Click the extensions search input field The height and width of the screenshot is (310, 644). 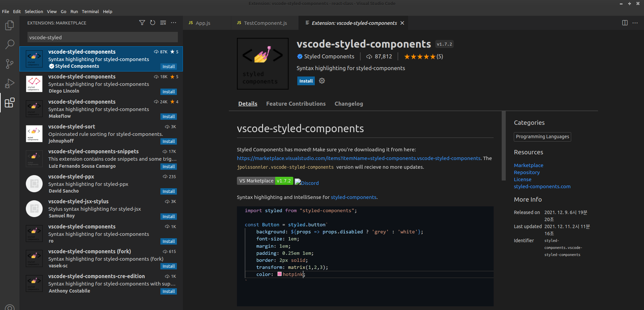(102, 37)
